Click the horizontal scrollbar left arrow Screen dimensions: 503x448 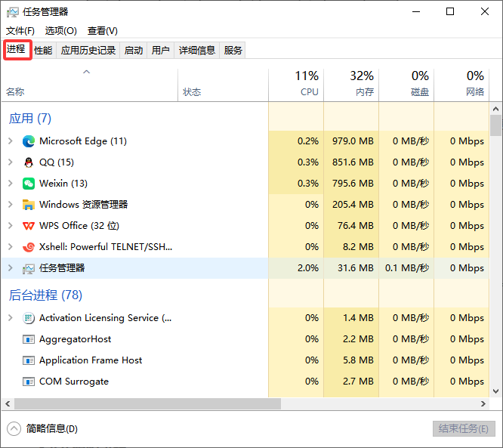pos(8,403)
